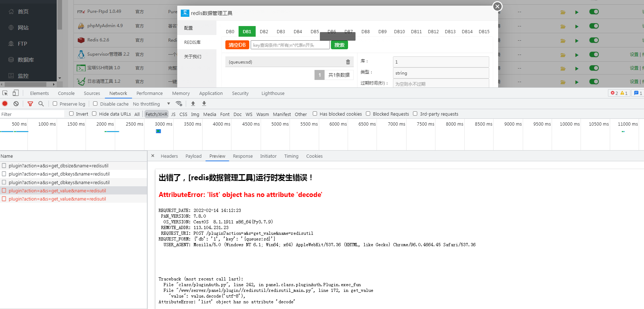
Task: Clear the network log
Action: pos(16,104)
